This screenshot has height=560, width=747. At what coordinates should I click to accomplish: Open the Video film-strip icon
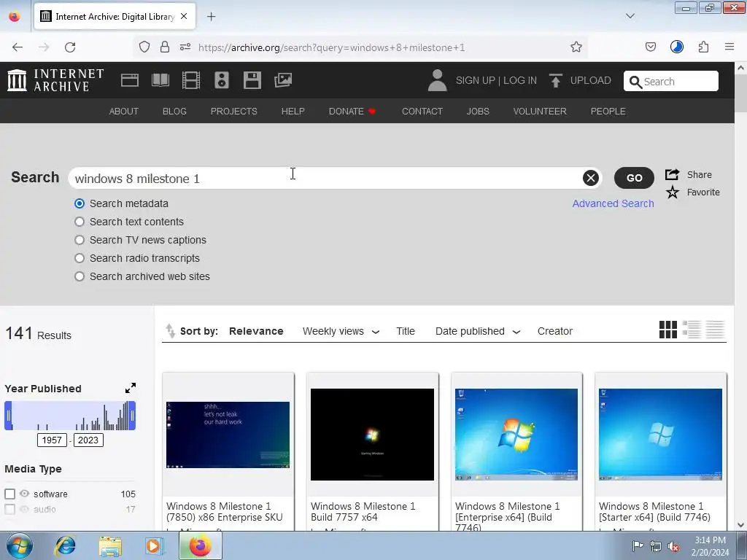coord(190,80)
